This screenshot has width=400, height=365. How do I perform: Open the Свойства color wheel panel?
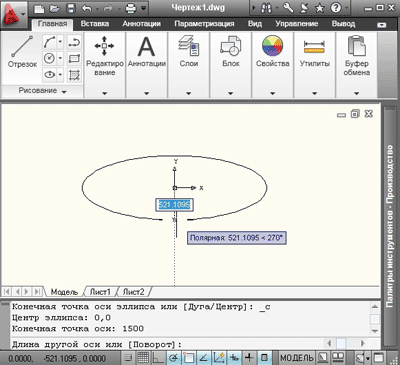(x=272, y=46)
